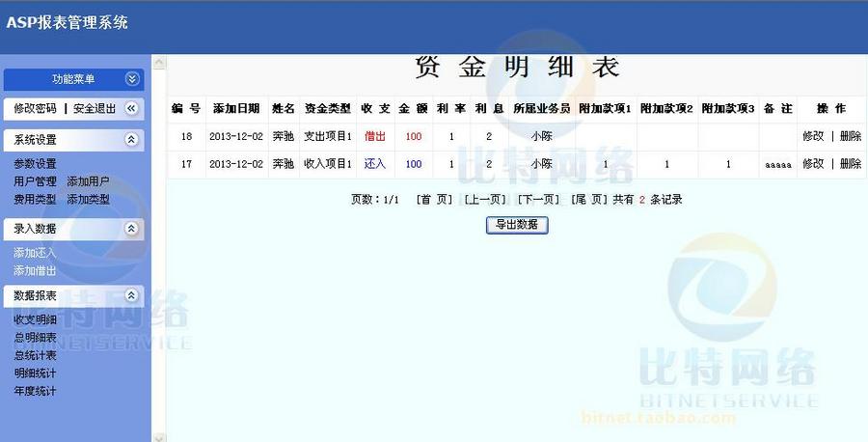Screen dimensions: 868x442
Task: Collapse the 系统设置 section
Action: (131, 140)
